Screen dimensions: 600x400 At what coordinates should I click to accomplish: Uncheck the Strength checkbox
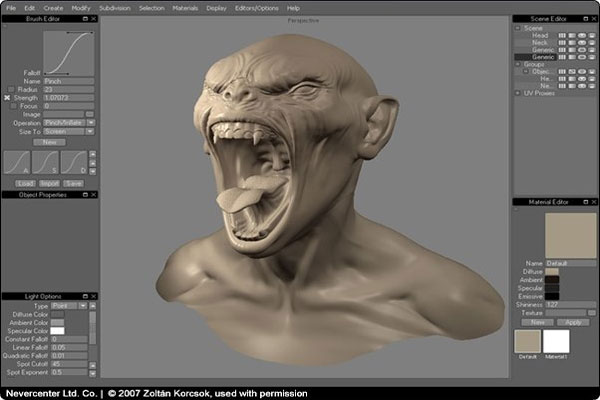click(x=7, y=98)
